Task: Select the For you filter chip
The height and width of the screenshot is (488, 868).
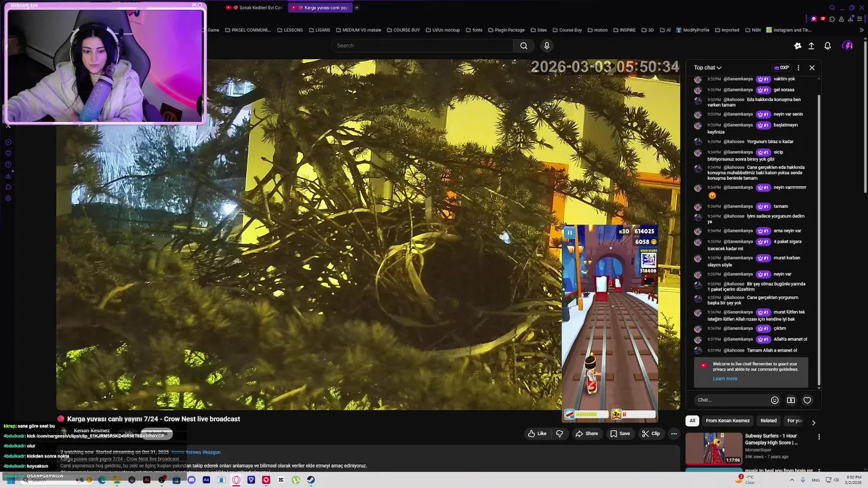Action: coord(794,421)
